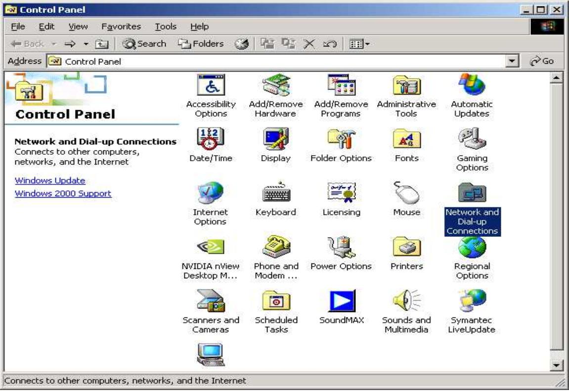This screenshot has height=392, width=569.
Task: Click the vertical scrollbar thumb
Action: (556, 217)
